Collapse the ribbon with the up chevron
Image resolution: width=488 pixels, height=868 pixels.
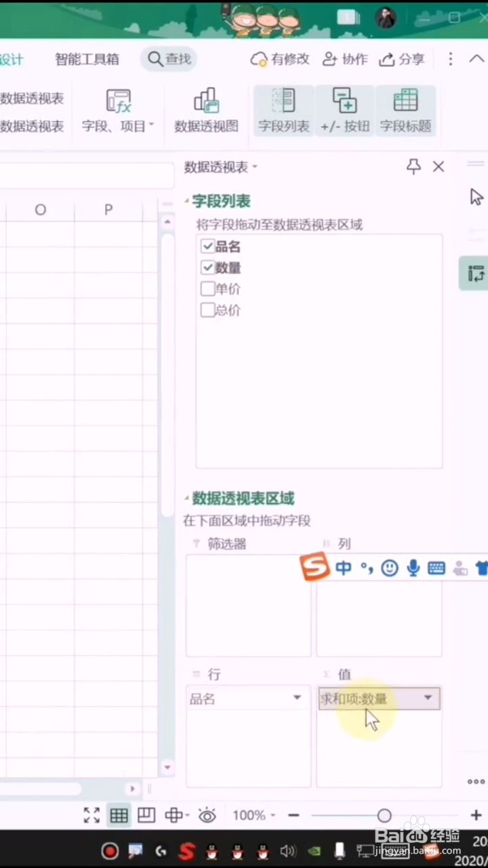[x=476, y=59]
